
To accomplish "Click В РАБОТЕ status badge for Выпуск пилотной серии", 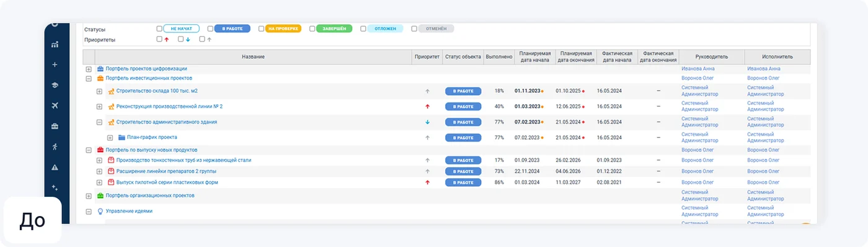I will pos(463,182).
